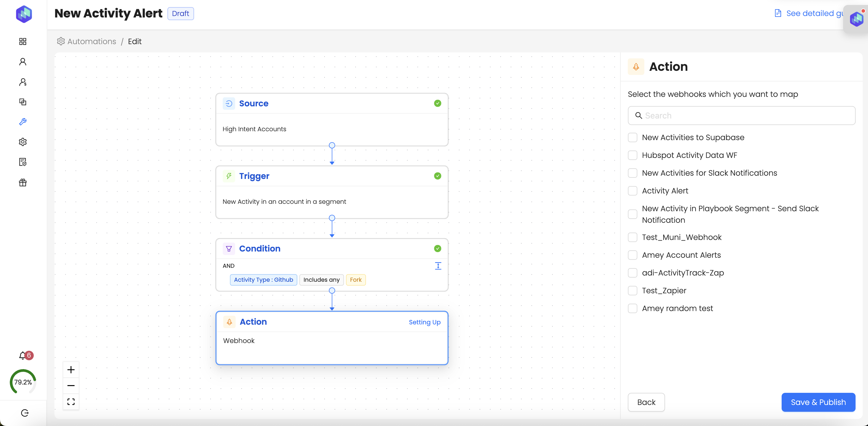Check the New Activities to Supabase webhook
Screen dimensions: 868x426
coord(633,137)
